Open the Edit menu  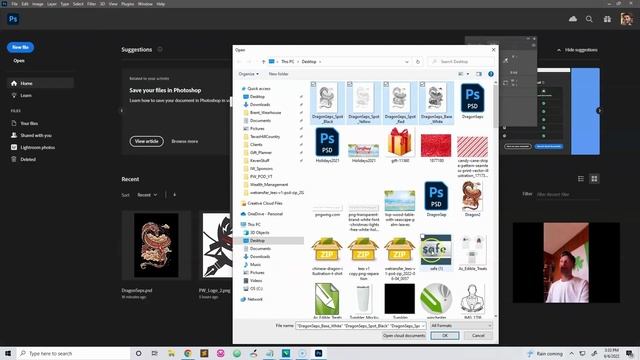pyautogui.click(x=25, y=4)
